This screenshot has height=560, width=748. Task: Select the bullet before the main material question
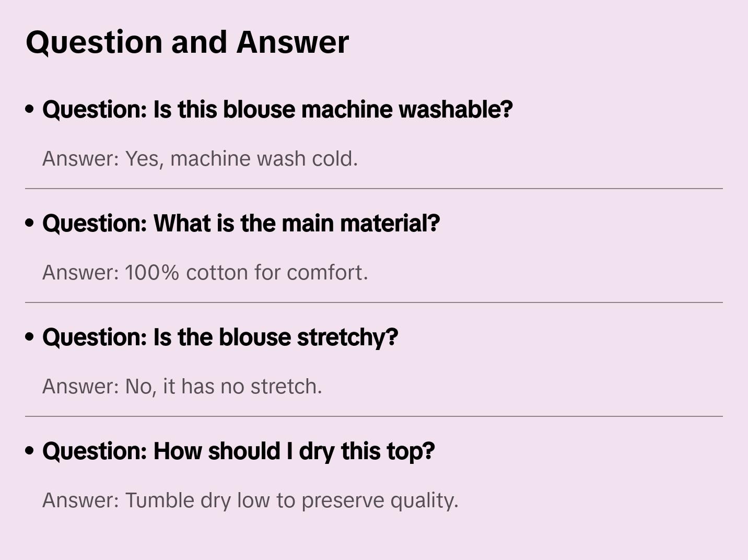point(29,223)
